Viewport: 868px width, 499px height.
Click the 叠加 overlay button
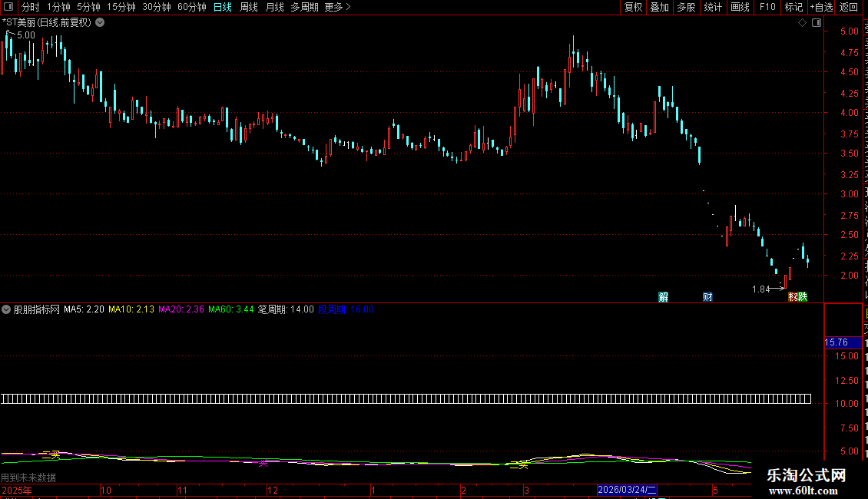click(660, 7)
